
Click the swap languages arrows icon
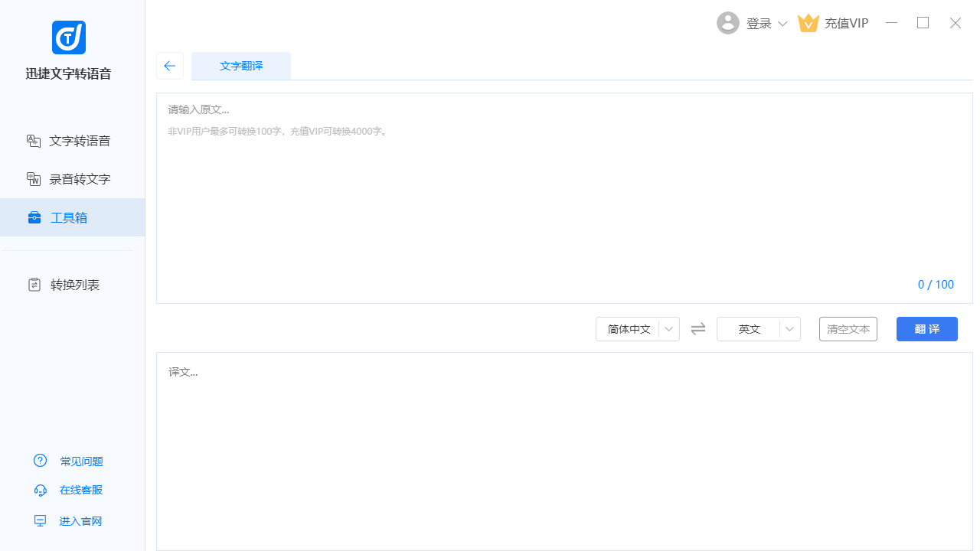tap(698, 329)
